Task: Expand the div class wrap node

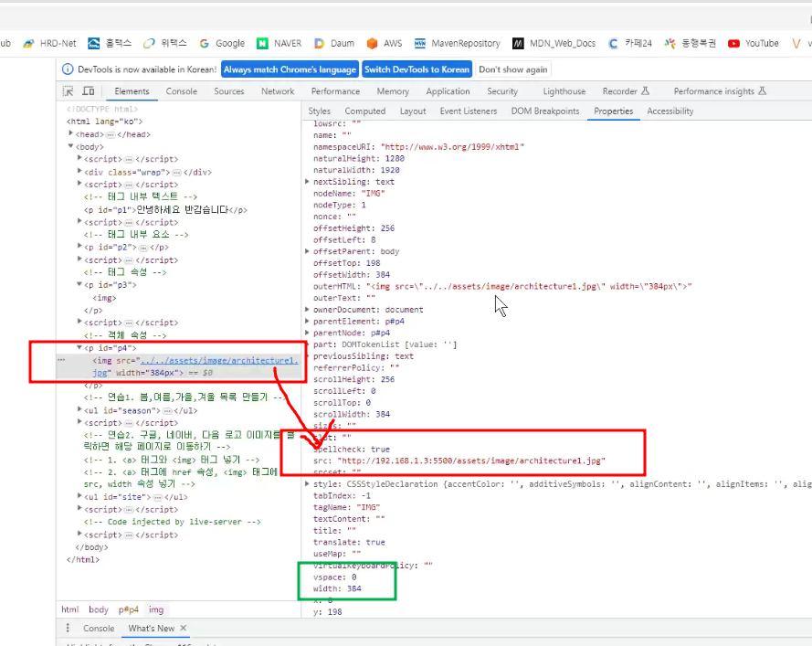Action: 79,171
